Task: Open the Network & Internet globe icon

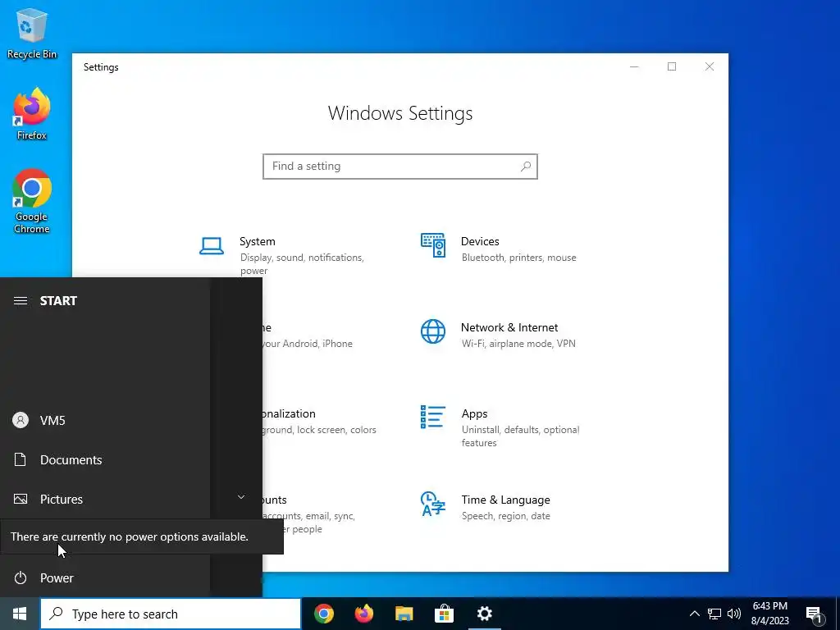Action: pos(433,331)
